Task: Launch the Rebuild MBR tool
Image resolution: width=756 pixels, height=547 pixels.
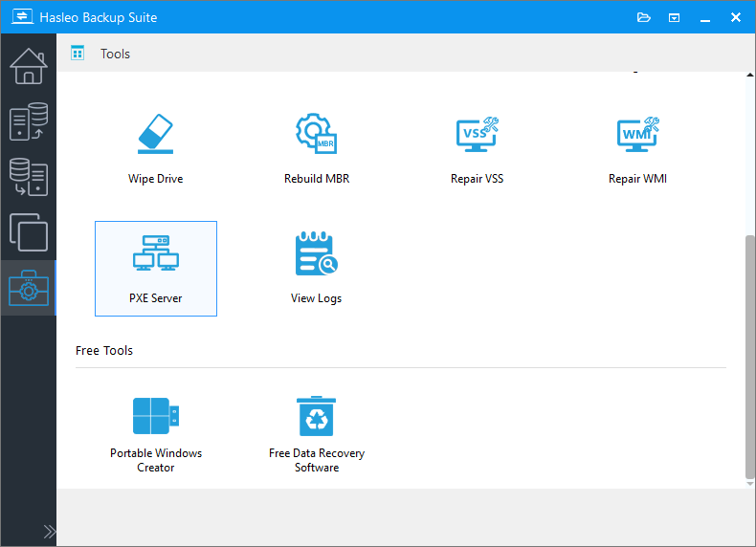Action: click(x=317, y=149)
